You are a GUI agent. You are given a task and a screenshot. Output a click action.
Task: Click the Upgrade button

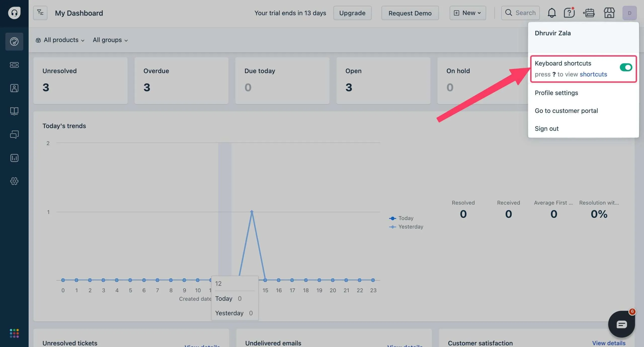[352, 13]
